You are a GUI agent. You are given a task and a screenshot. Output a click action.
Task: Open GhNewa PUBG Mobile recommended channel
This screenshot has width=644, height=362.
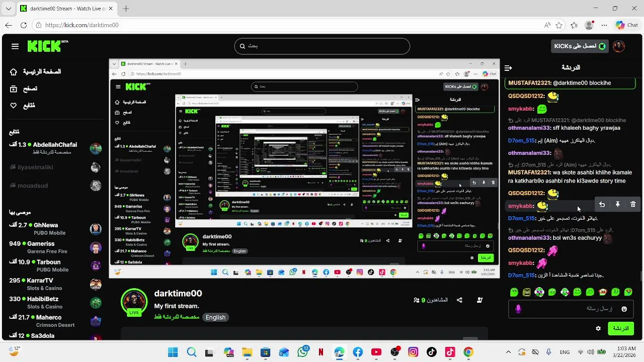(55, 229)
